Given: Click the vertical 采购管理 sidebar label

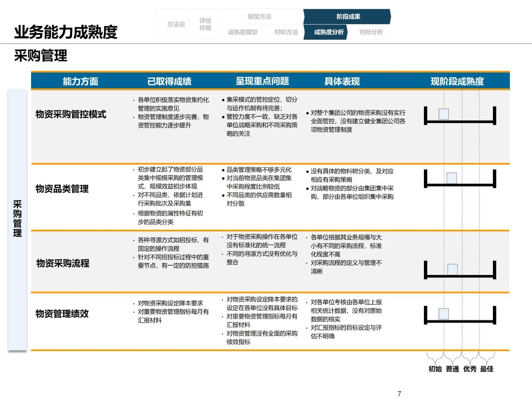Looking at the screenshot, I should point(17,219).
